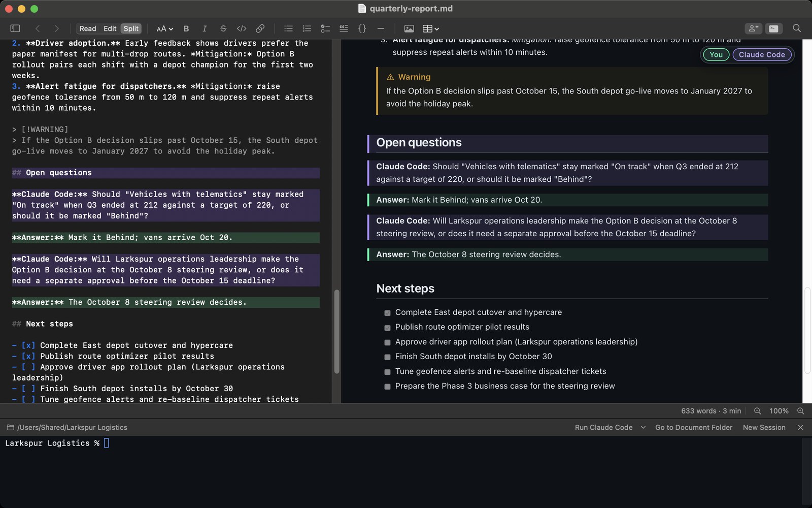Insert a code block with braces icon
The width and height of the screenshot is (812, 508).
click(x=362, y=28)
